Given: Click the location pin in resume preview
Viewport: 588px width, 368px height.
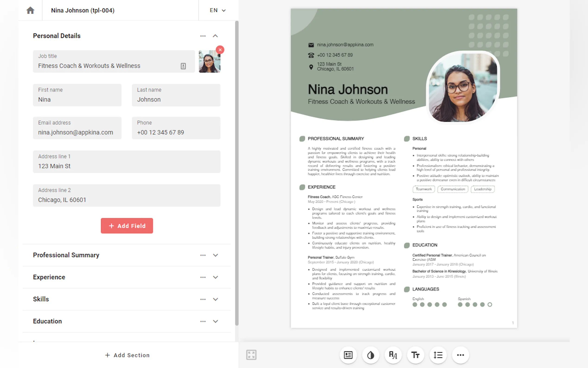Looking at the screenshot, I should 311,67.
